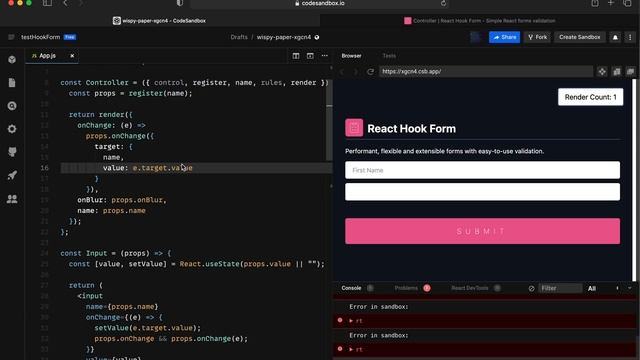
Task: Open the Search sidebar icon
Action: click(12, 106)
